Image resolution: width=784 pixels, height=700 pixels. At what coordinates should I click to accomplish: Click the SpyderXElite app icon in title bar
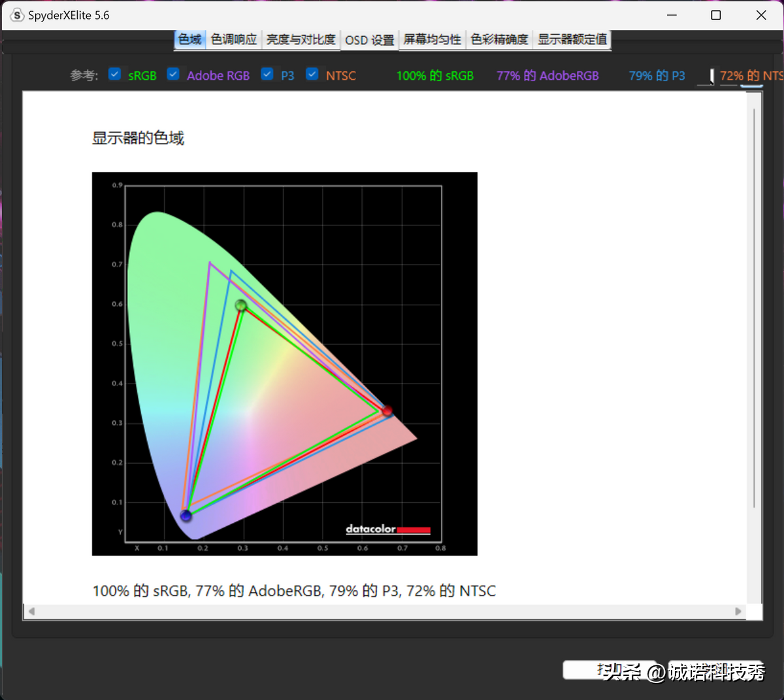point(18,15)
